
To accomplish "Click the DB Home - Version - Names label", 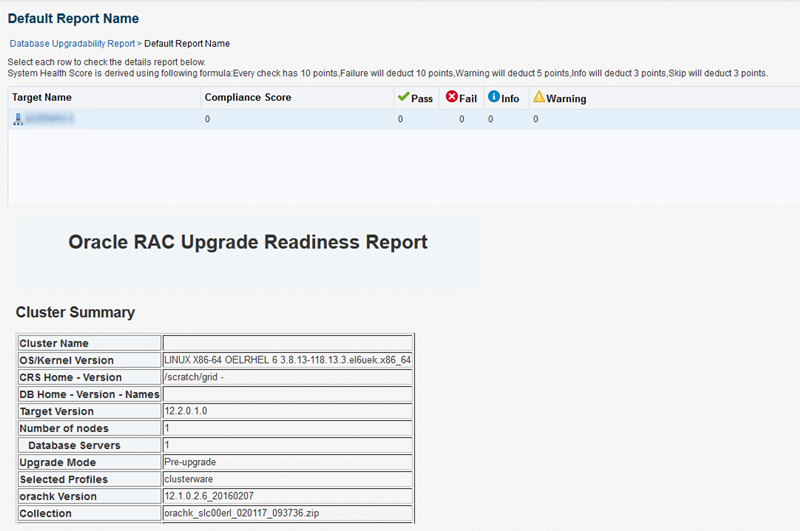I will (x=90, y=394).
